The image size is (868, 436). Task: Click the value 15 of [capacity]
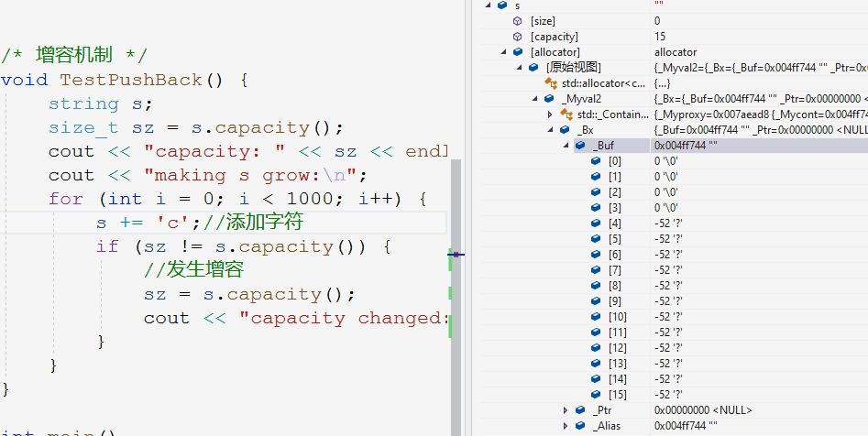(660, 37)
